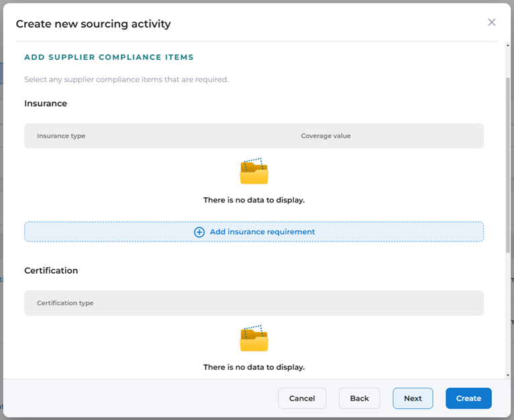Select the Add insurance requirement link text
The width and height of the screenshot is (514, 420).
tap(262, 232)
